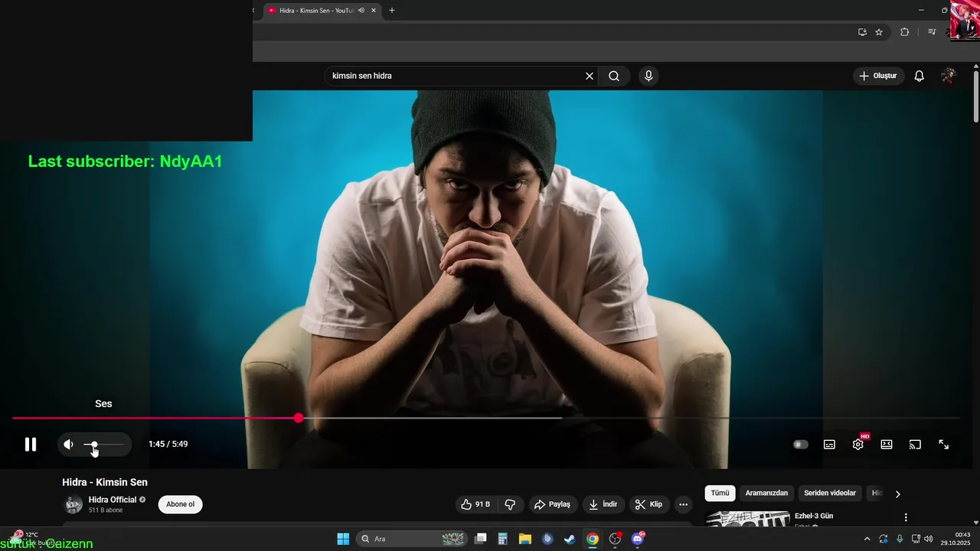Open YouTube notifications bell
Viewport: 980px width, 551px height.
pos(920,76)
